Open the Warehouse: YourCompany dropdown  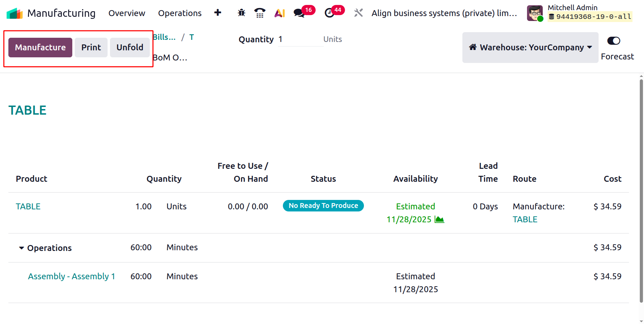530,48
